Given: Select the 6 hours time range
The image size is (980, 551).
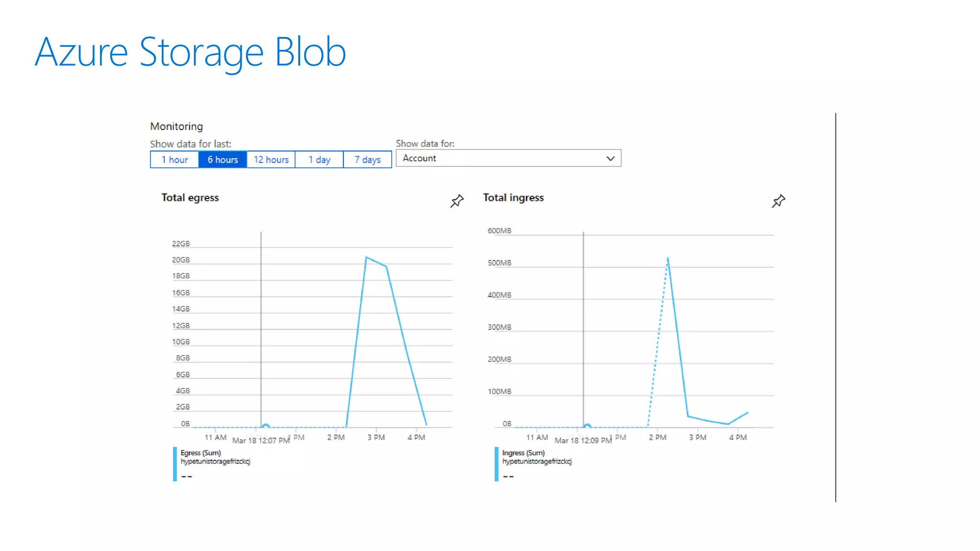Looking at the screenshot, I should [223, 160].
